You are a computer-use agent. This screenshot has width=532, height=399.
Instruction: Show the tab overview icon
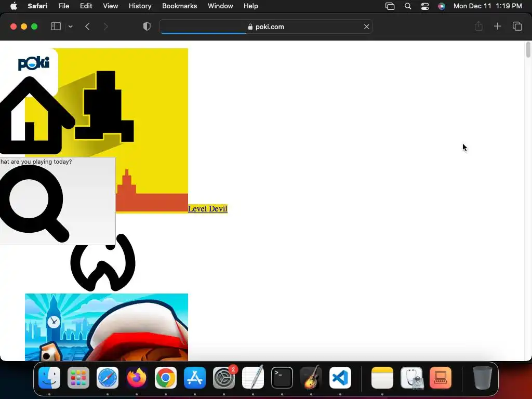(517, 26)
